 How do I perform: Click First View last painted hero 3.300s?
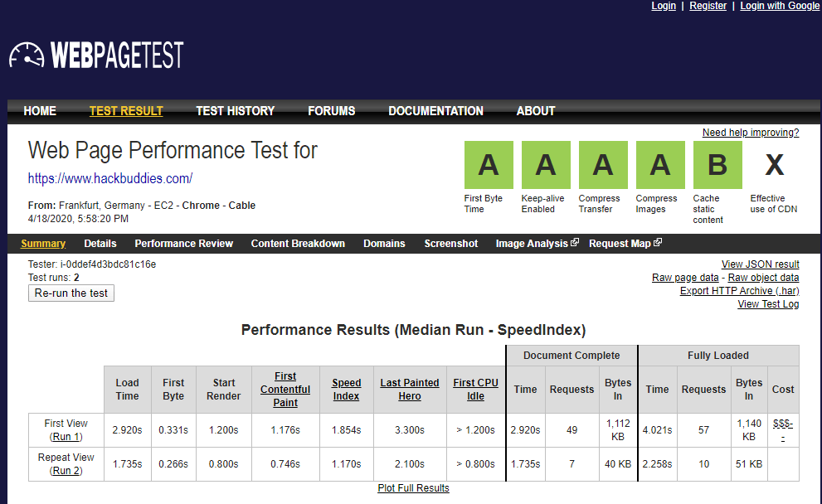point(410,430)
